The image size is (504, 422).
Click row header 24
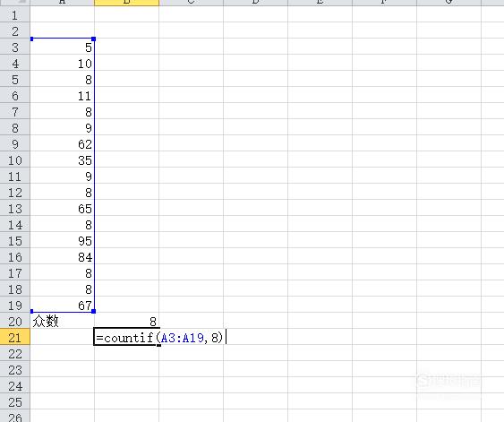click(15, 385)
